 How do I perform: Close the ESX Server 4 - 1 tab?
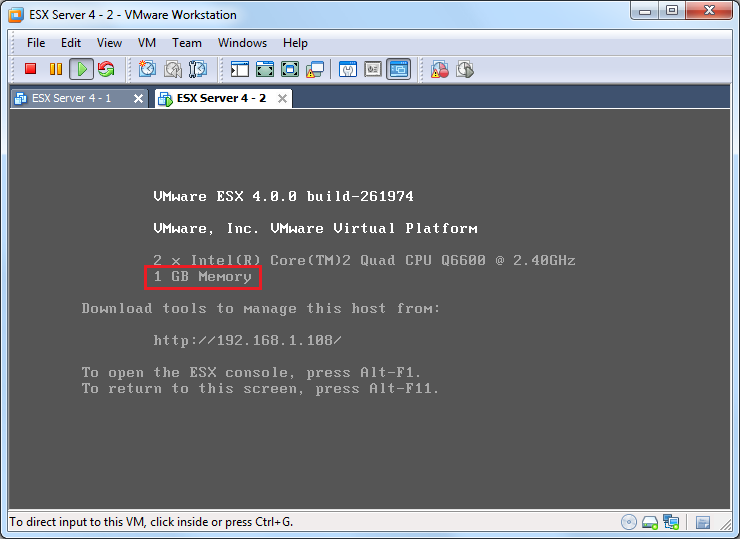138,99
